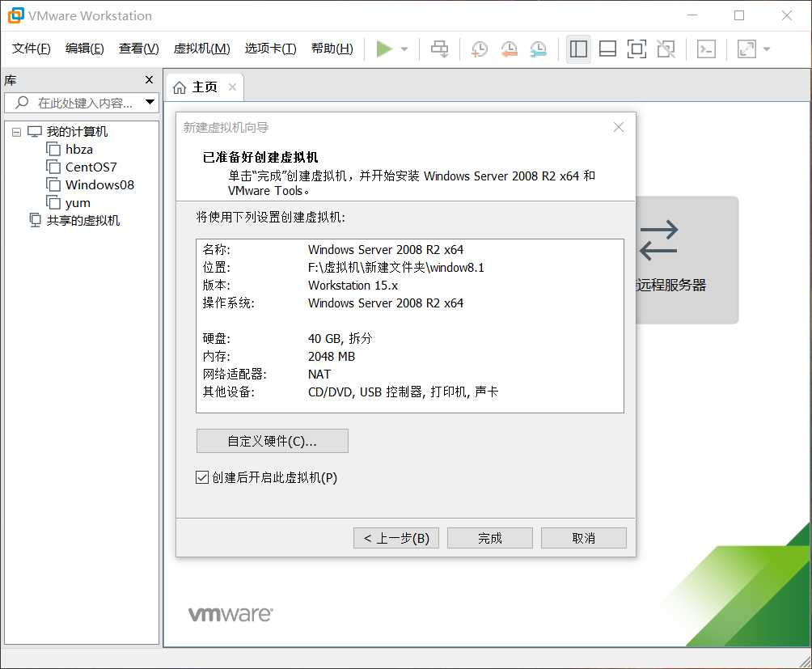Open the library search filter dropdown
812x669 pixels.
150,102
